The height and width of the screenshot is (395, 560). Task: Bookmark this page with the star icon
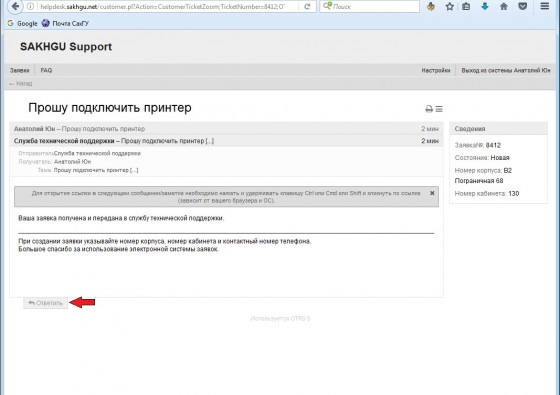[450, 6]
